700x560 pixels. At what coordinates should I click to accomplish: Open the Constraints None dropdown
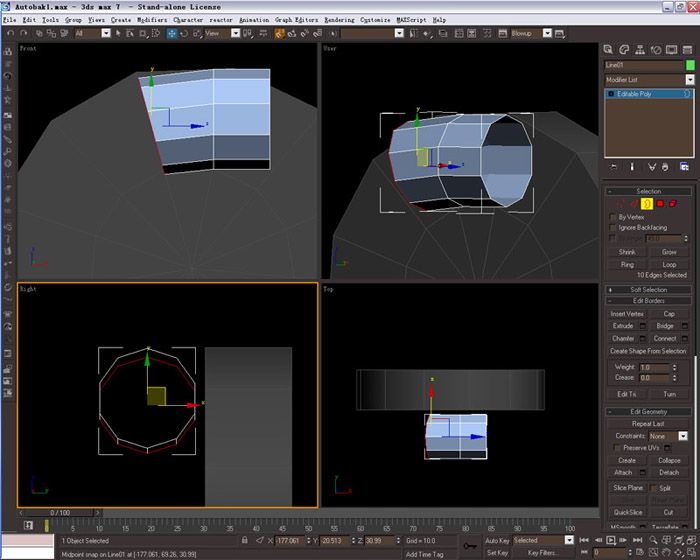point(683,436)
